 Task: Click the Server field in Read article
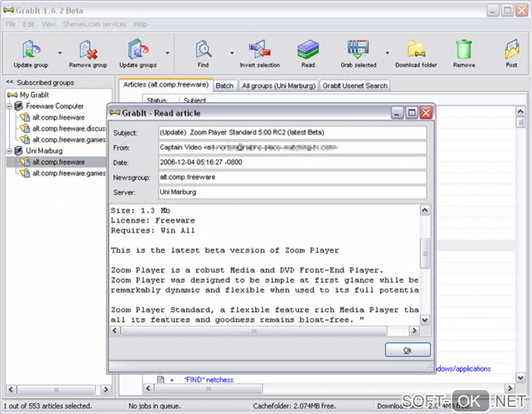[x=293, y=192]
